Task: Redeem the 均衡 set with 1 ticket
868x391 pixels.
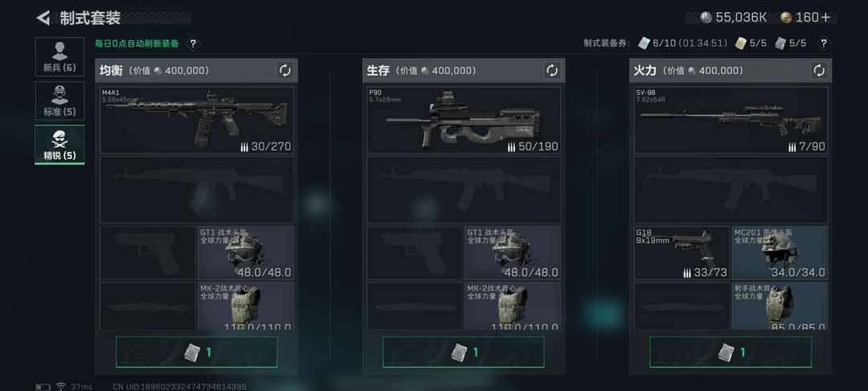Action: click(x=197, y=352)
